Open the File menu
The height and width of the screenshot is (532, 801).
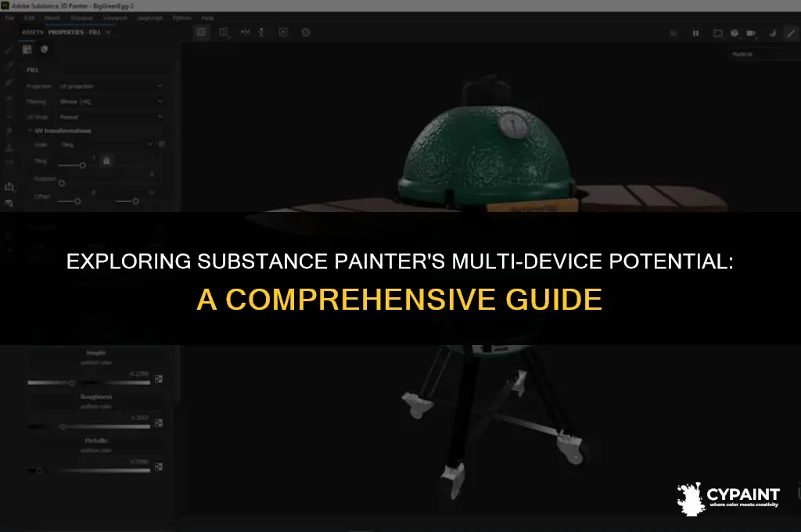pyautogui.click(x=9, y=18)
